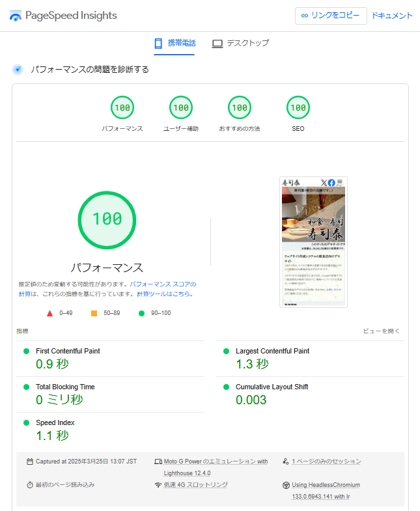
Task: Click the 最初のページ読み込み text
Action: point(65,485)
